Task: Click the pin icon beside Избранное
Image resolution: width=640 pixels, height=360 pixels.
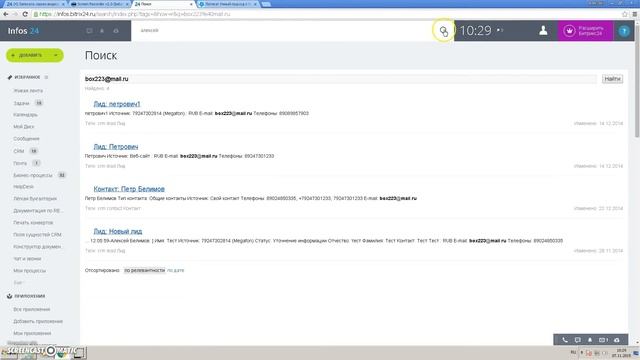Action: [9, 77]
